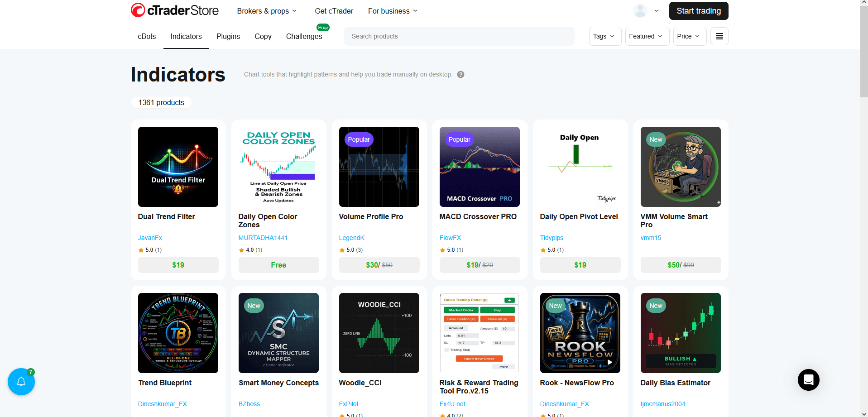Open the Smart Money Concepts title

[278, 383]
